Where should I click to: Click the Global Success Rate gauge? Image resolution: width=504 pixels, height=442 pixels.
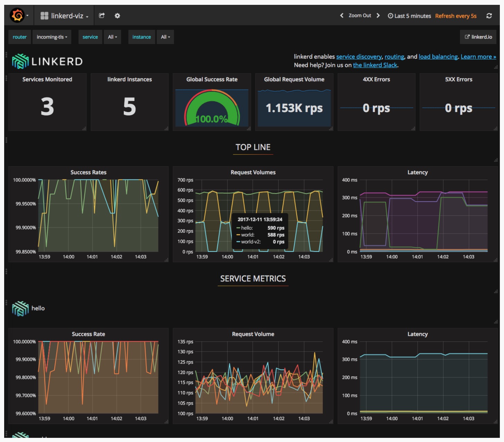[212, 108]
